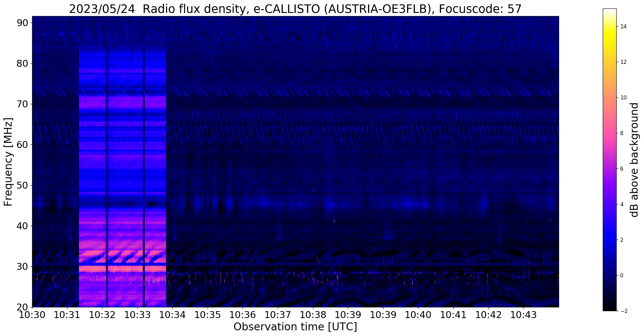Click the 'Observation time [UTC]' x-axis label
The height and width of the screenshot is (336, 644).
click(295, 327)
